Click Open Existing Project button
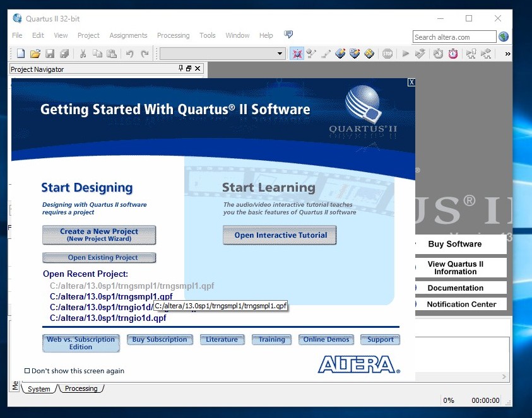The height and width of the screenshot is (418, 532). point(99,257)
